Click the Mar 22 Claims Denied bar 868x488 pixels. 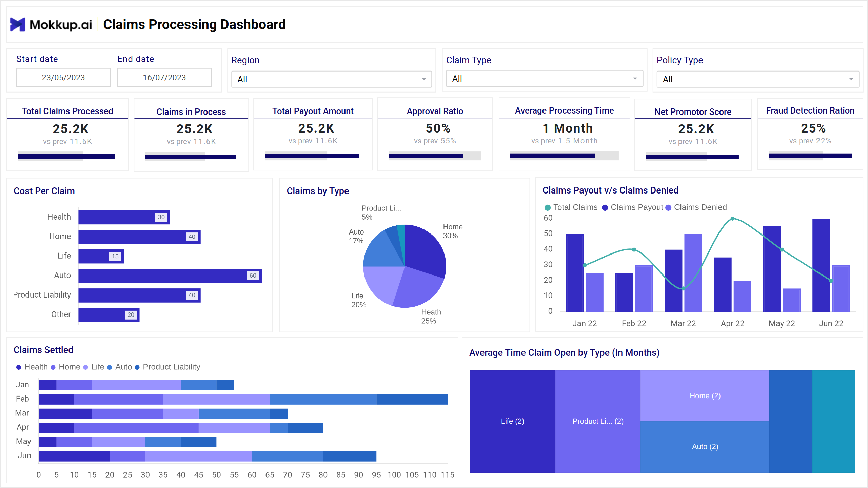tap(693, 273)
